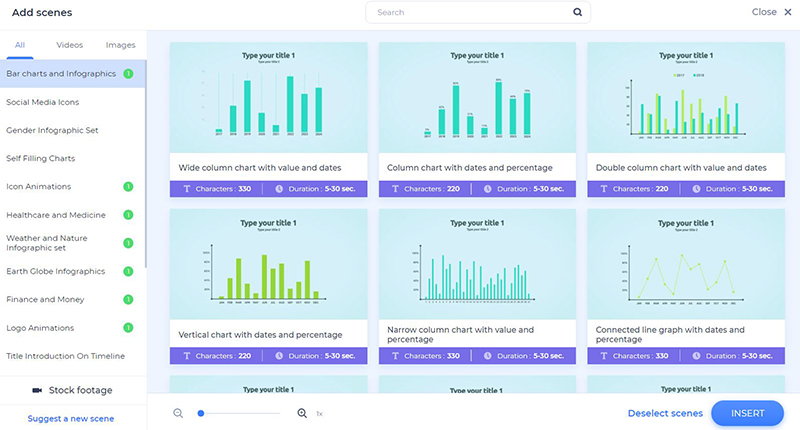800x430 pixels.
Task: Click green badge next to Icon Animations
Action: pyautogui.click(x=129, y=186)
